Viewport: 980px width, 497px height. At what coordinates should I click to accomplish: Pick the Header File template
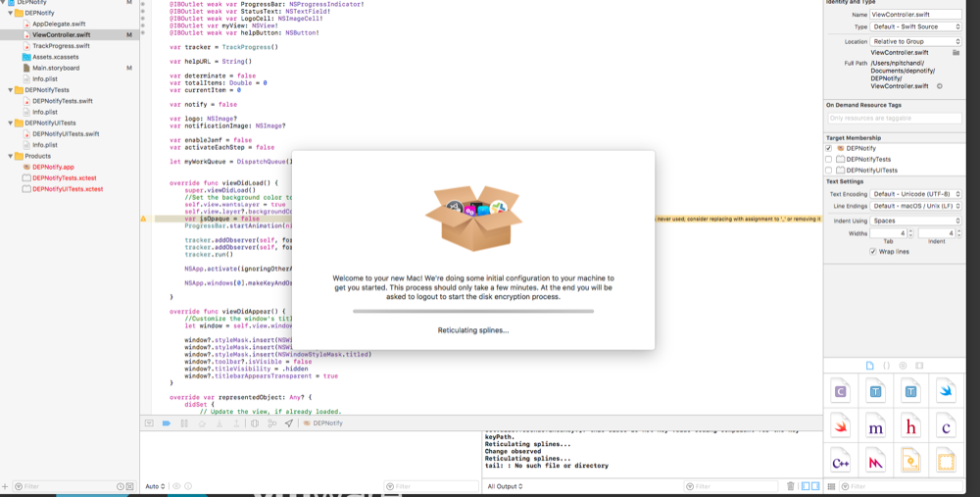[910, 426]
